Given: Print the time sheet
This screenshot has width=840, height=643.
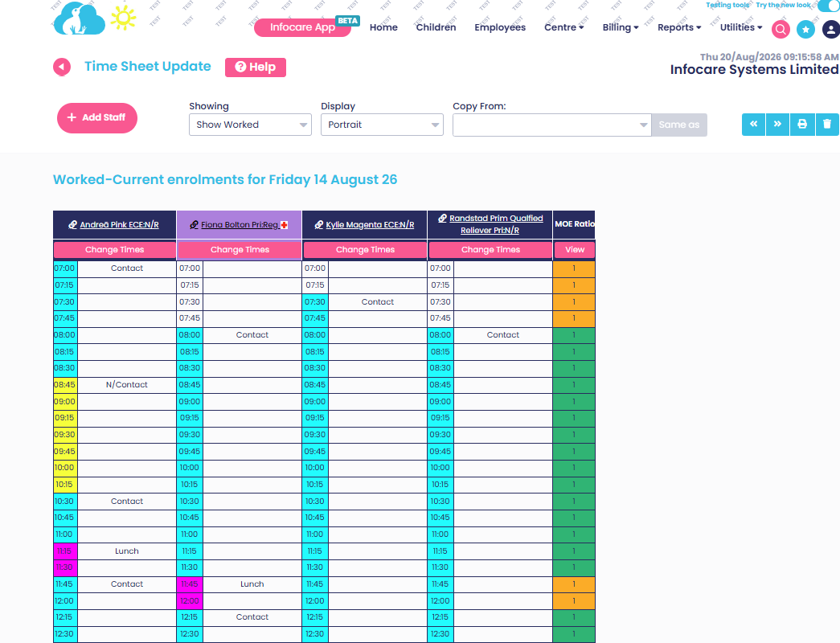Looking at the screenshot, I should [x=802, y=125].
